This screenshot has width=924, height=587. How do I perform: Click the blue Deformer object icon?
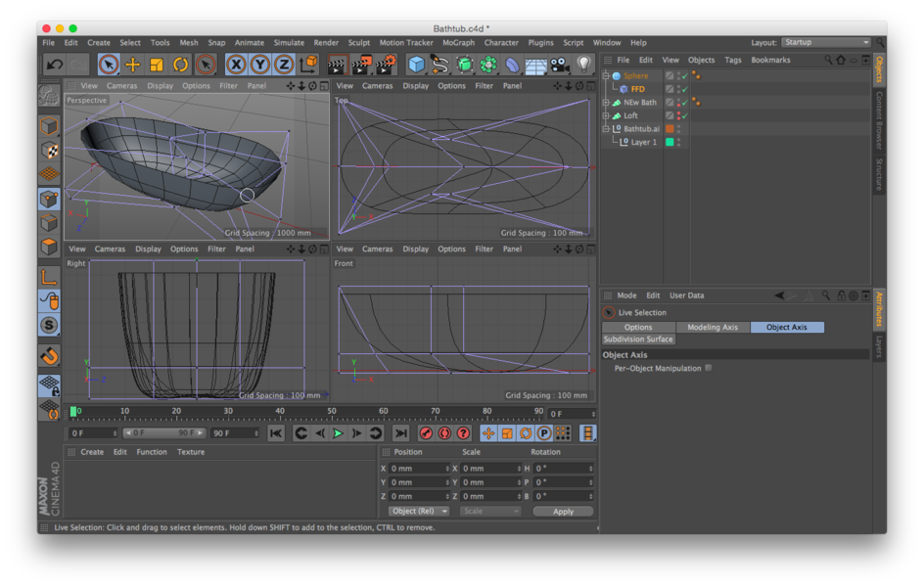pyautogui.click(x=512, y=65)
